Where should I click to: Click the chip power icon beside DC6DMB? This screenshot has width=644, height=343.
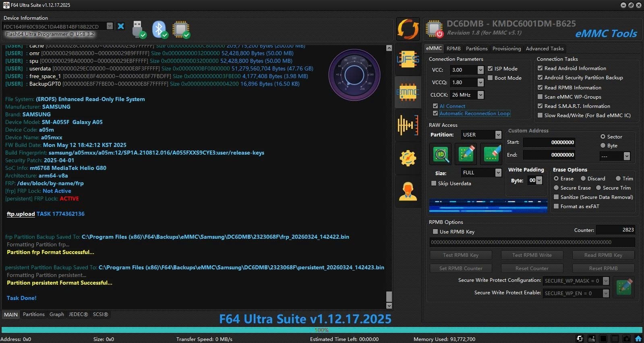[x=435, y=29]
